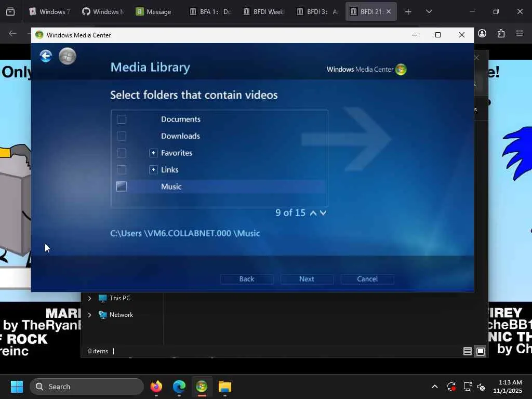
Task: Open the browser hamburger menu
Action: click(520, 33)
